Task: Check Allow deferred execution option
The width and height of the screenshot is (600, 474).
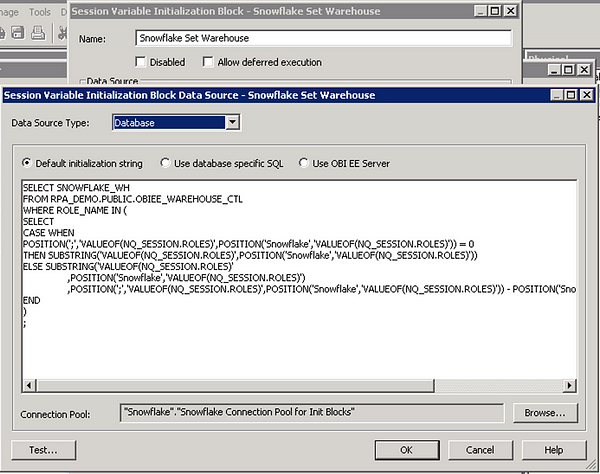Action: pos(208,62)
